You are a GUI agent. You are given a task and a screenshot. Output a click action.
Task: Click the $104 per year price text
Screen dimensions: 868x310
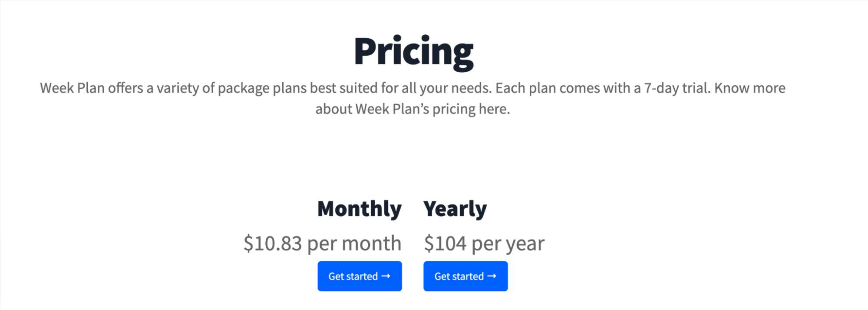pyautogui.click(x=484, y=243)
